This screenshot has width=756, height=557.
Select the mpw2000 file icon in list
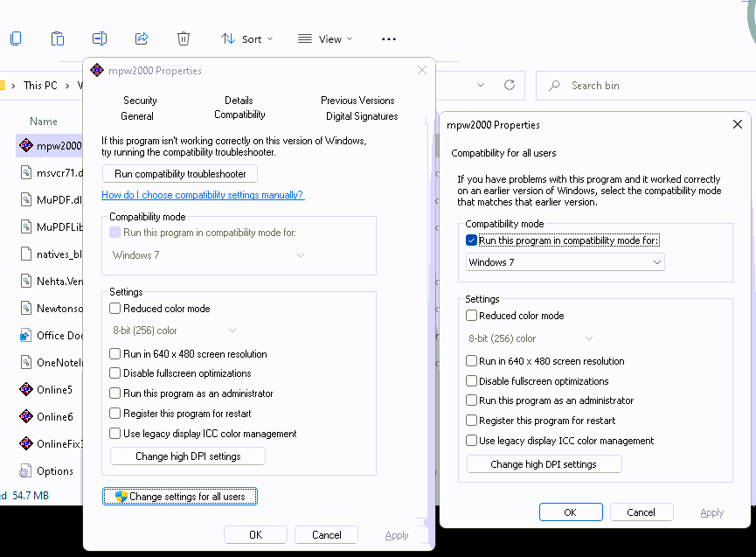[26, 145]
